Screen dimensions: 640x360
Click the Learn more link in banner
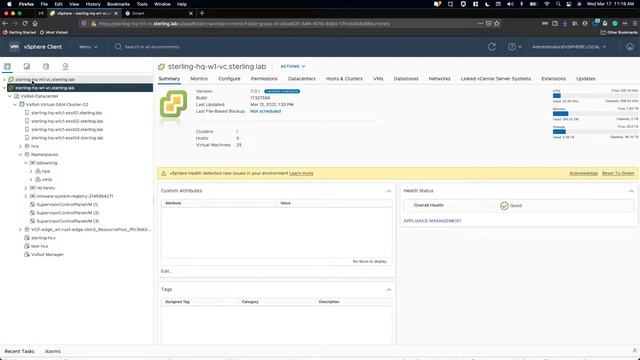tap(301, 173)
